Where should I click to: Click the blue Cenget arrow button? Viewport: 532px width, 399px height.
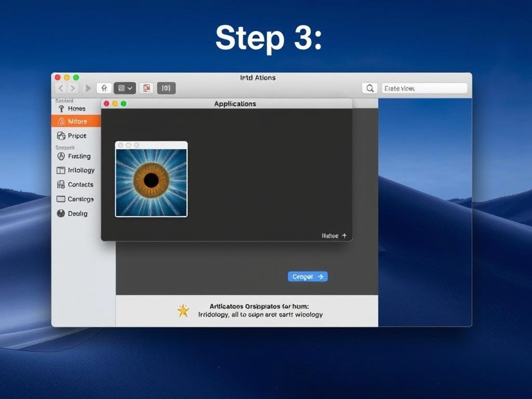[308, 277]
